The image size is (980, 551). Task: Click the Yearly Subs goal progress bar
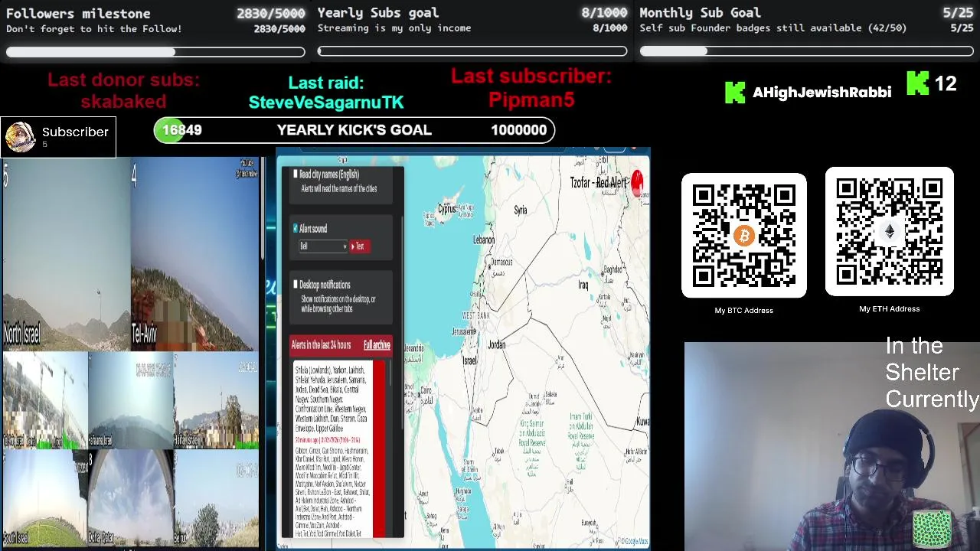[472, 51]
